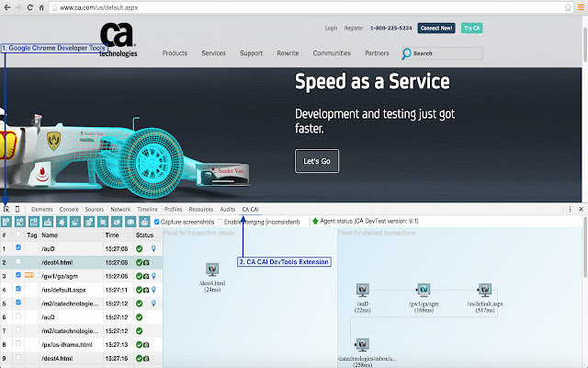Click the pin icon in row 1 /auD
588x368 pixels.
(153, 248)
